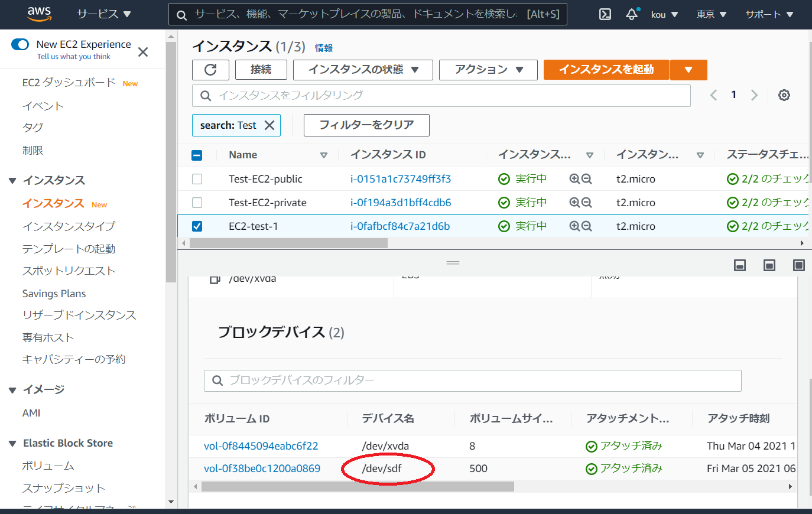Open the notifications bell
The height and width of the screenshot is (514, 812).
coord(632,14)
